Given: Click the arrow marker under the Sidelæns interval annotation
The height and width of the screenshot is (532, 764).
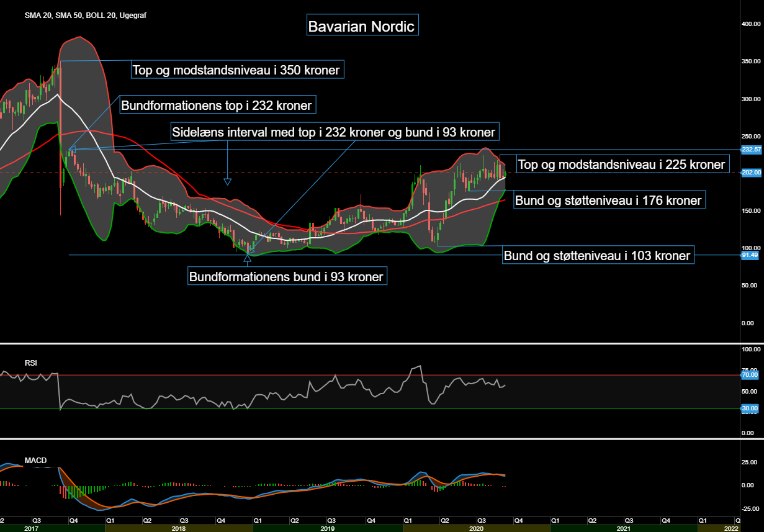Looking at the screenshot, I should click(227, 182).
